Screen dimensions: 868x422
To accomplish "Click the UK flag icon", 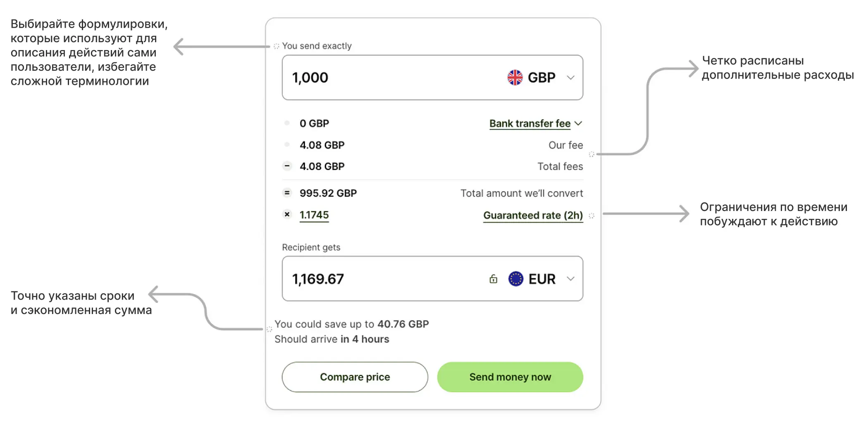I will tap(515, 77).
